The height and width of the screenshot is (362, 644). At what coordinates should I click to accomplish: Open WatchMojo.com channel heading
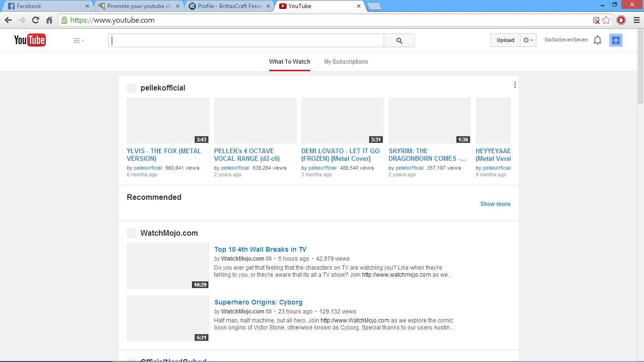coord(169,233)
